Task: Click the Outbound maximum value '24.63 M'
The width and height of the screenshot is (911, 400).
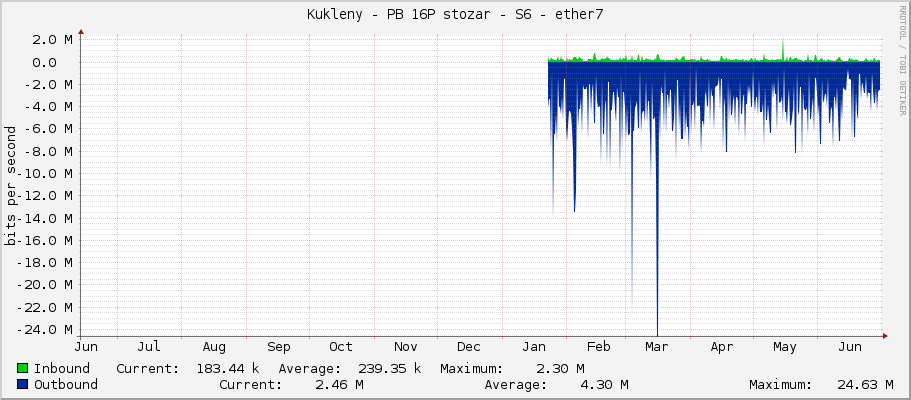Action: pos(865,384)
